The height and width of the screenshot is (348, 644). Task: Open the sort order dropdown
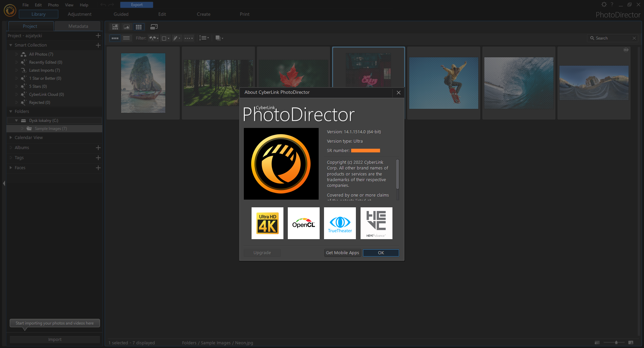[x=204, y=38]
